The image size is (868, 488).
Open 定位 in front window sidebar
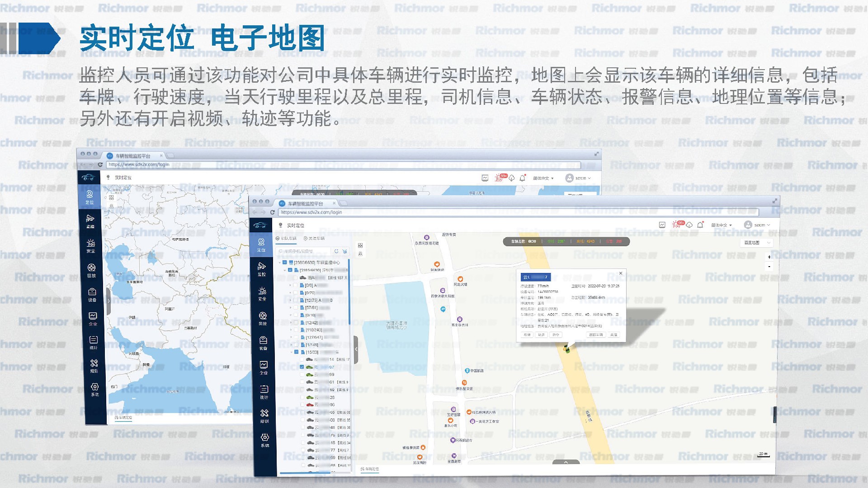click(262, 245)
